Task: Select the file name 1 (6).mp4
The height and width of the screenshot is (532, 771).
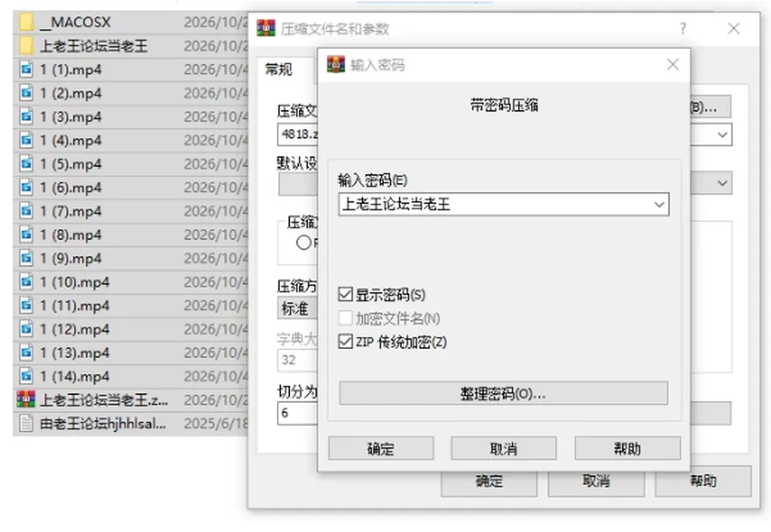Action: tap(71, 188)
